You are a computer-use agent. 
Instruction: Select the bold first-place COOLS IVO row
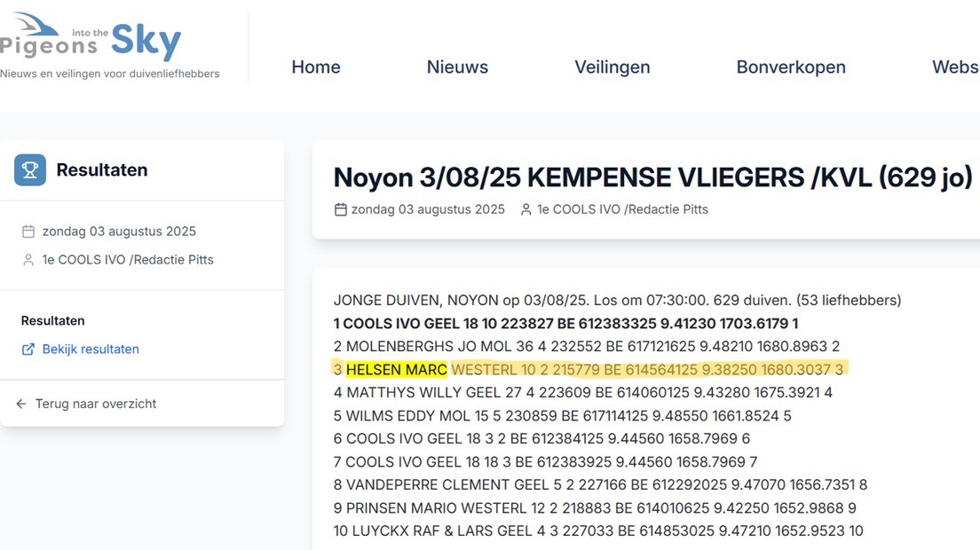point(565,324)
